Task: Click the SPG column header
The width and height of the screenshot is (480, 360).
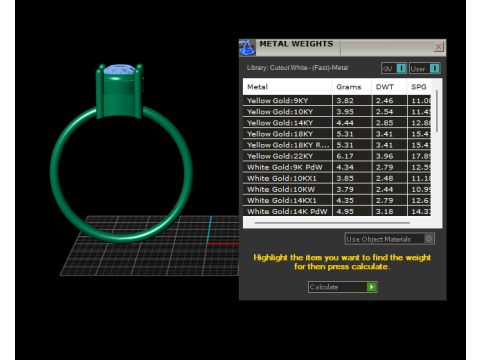Action: (x=419, y=87)
